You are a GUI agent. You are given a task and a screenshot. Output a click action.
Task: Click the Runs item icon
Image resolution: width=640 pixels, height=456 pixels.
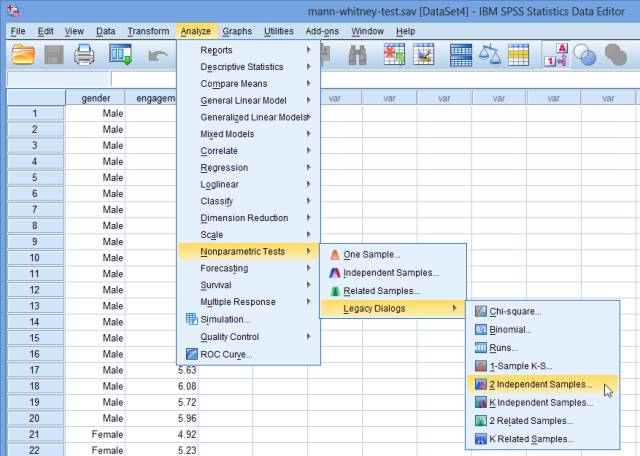pos(481,348)
